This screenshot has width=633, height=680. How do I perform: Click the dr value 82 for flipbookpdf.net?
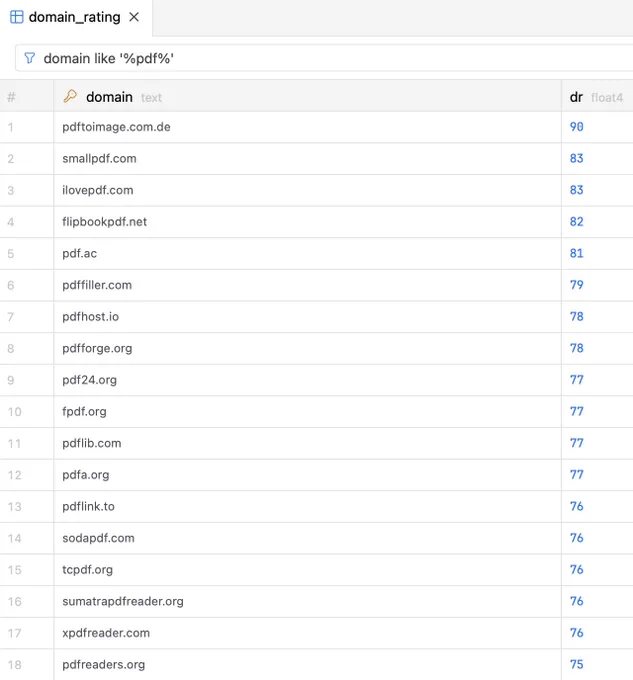[577, 222]
